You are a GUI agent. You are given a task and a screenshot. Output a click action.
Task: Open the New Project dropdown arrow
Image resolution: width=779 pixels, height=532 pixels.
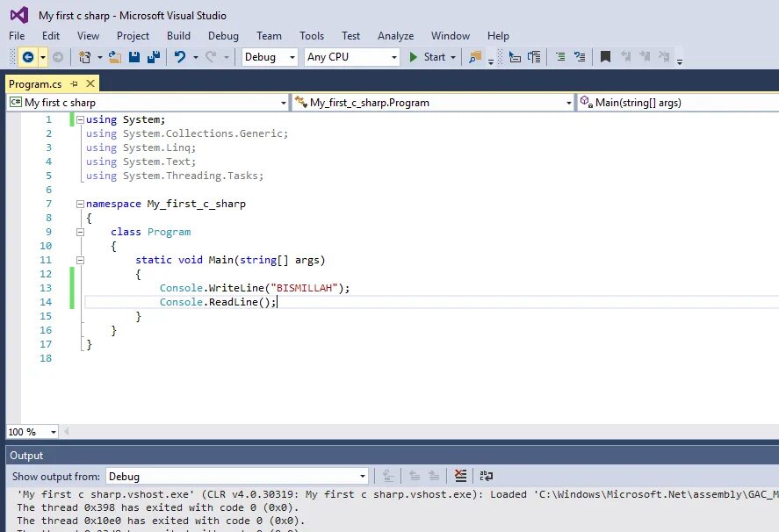pos(99,58)
